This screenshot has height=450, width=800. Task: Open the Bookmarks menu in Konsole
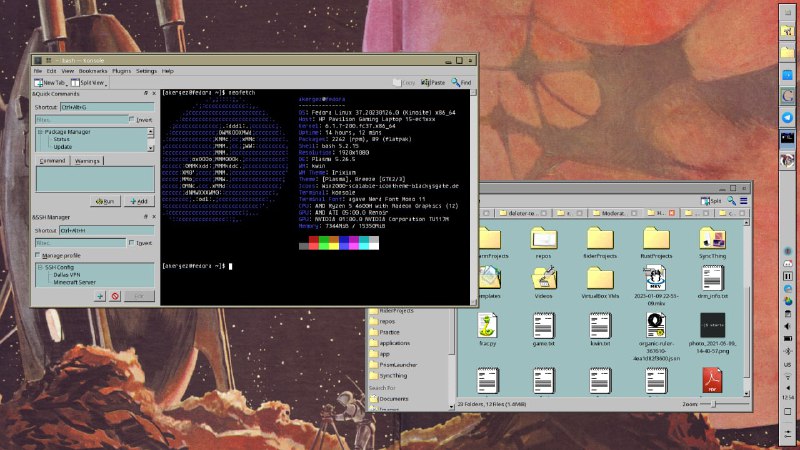(x=93, y=71)
